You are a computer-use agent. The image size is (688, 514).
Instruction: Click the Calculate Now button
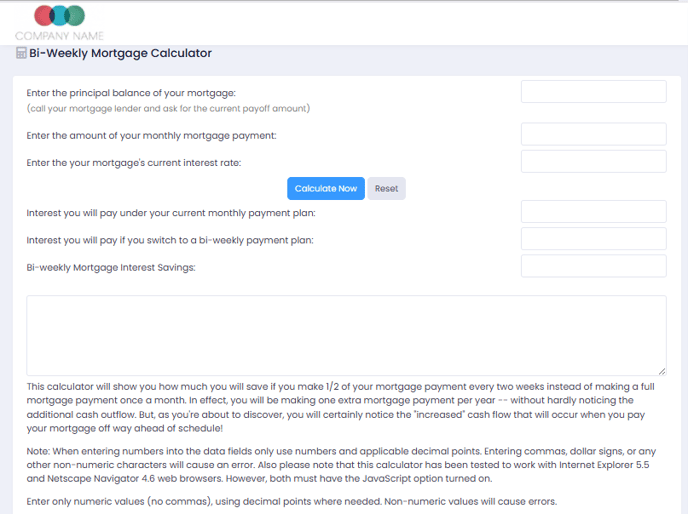coord(326,188)
